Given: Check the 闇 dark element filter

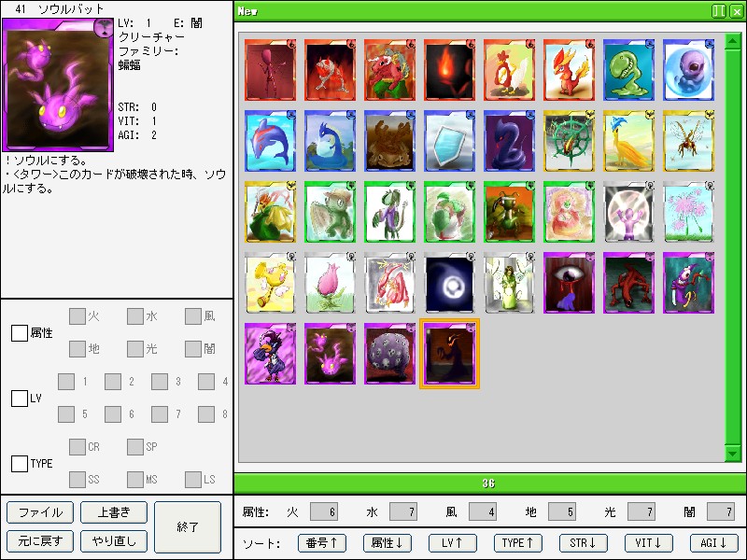Looking at the screenshot, I should (193, 349).
